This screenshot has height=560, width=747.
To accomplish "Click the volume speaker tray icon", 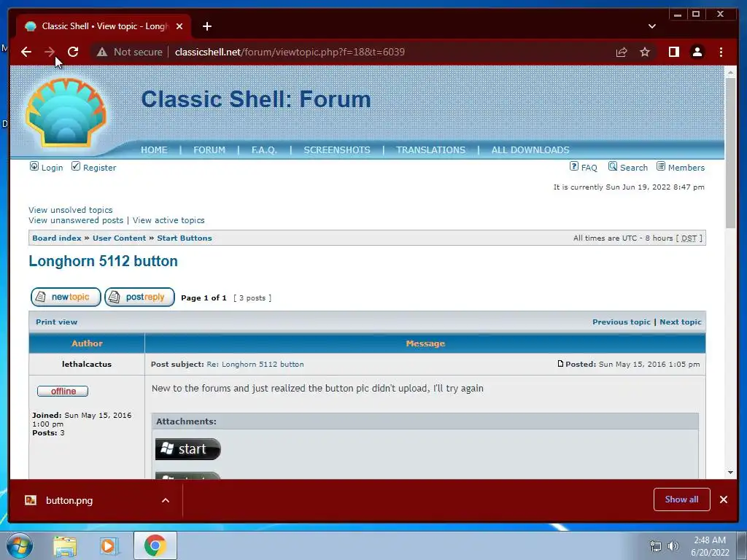I will click(x=673, y=546).
